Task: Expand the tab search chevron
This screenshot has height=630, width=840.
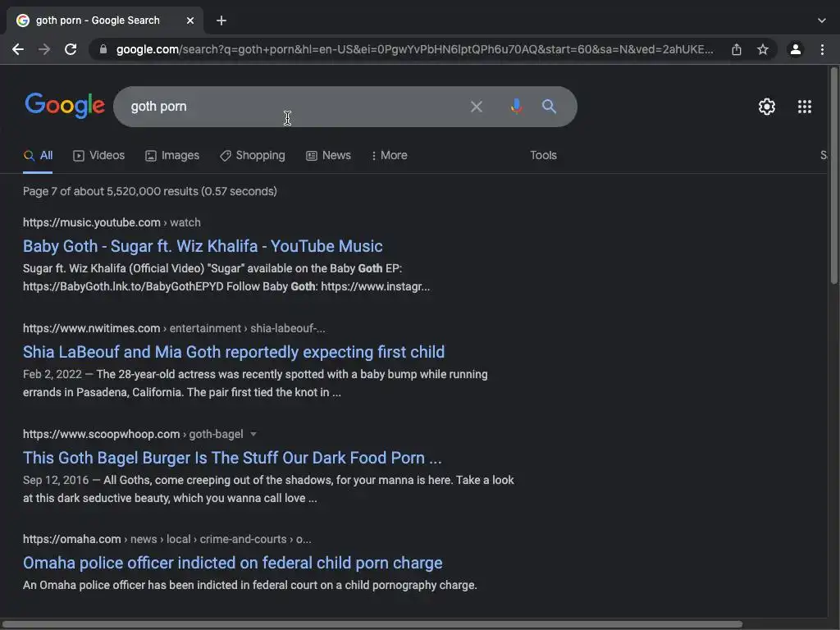Action: pos(822,21)
